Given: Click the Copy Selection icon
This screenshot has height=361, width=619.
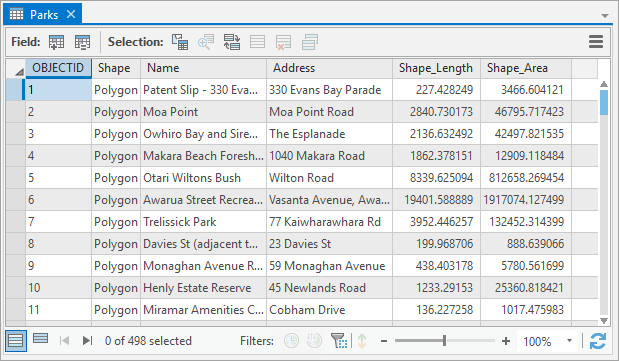Looking at the screenshot, I should pos(310,41).
